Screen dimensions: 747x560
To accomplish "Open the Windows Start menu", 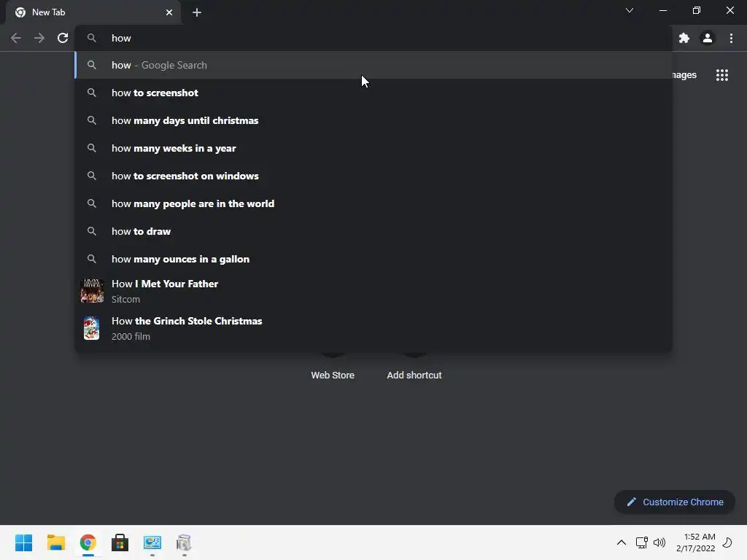I will 24,542.
